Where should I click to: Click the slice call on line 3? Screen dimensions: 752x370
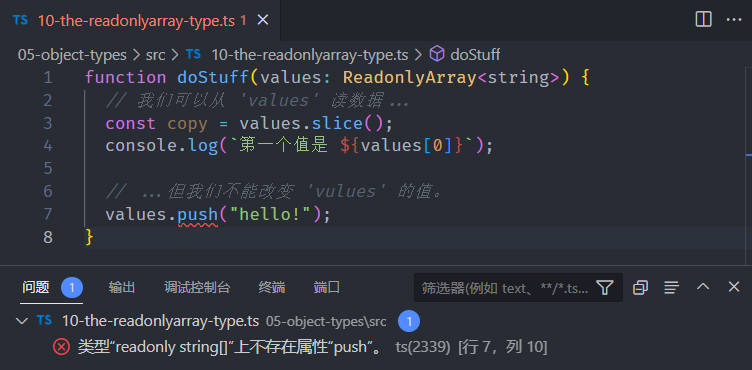[337, 123]
